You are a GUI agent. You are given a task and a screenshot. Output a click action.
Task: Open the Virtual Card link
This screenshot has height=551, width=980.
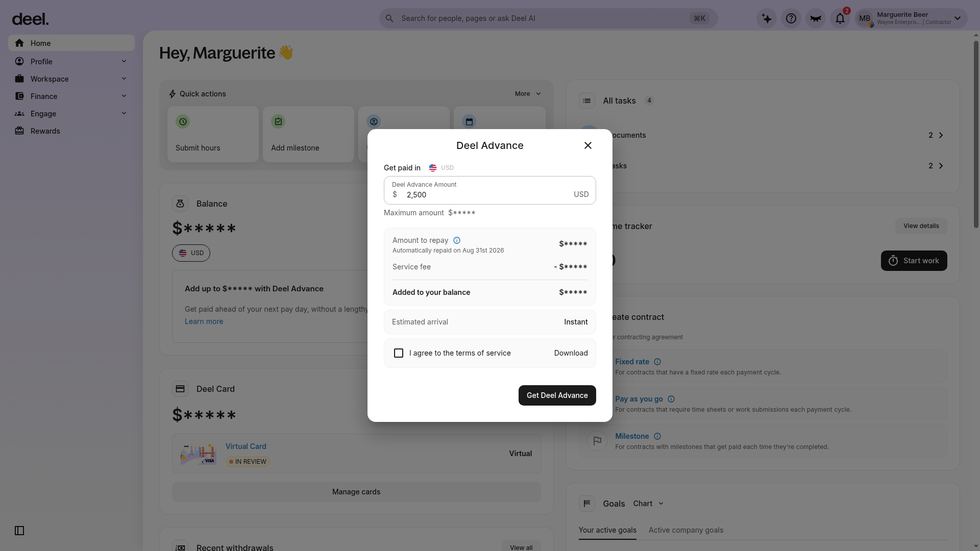[246, 446]
